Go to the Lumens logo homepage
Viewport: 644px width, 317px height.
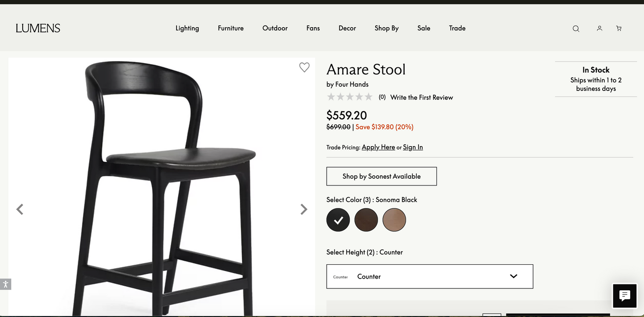point(38,28)
